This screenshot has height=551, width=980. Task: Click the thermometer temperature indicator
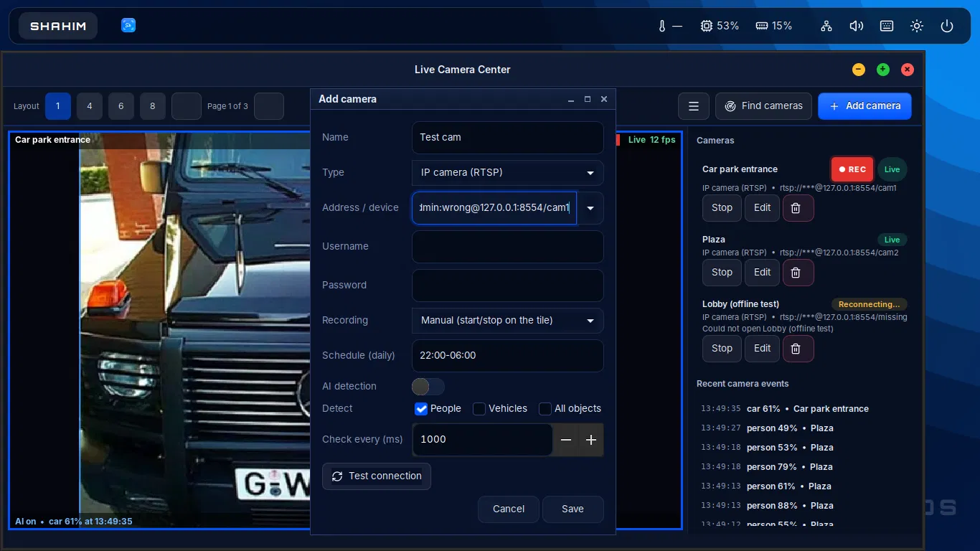pyautogui.click(x=670, y=26)
